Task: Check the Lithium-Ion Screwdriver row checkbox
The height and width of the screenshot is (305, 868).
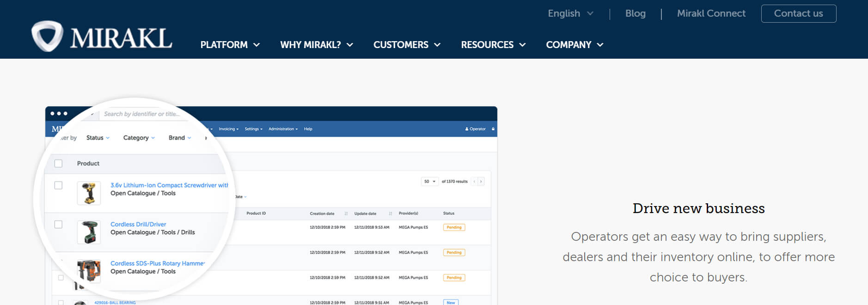Action: pos(58,185)
